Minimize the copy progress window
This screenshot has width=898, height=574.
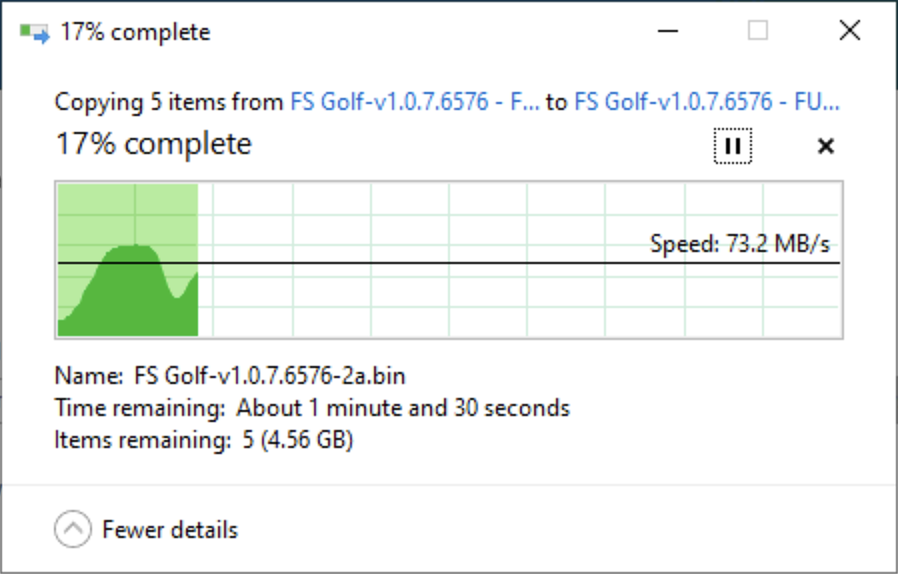pyautogui.click(x=668, y=31)
